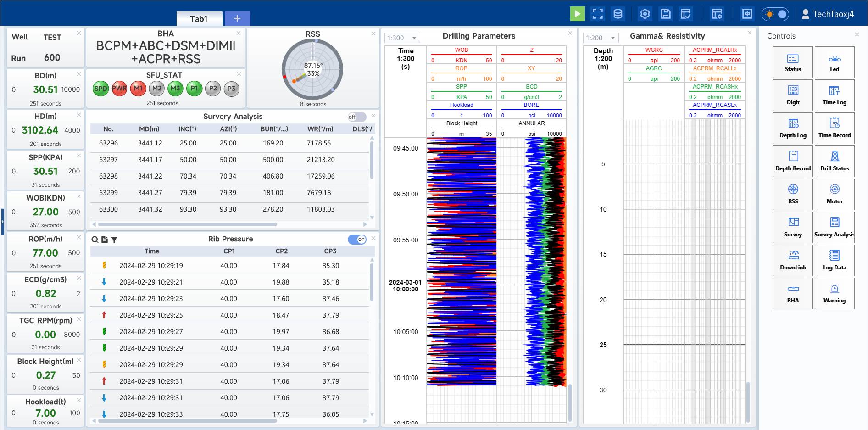The width and height of the screenshot is (868, 430).
Task: Expand the left side panel handle
Action: [2, 222]
